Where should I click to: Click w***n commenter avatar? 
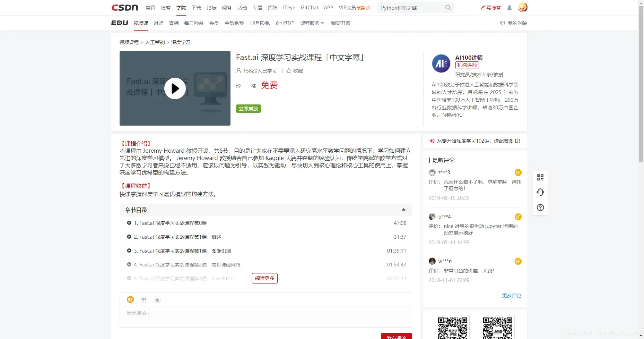pyautogui.click(x=432, y=261)
